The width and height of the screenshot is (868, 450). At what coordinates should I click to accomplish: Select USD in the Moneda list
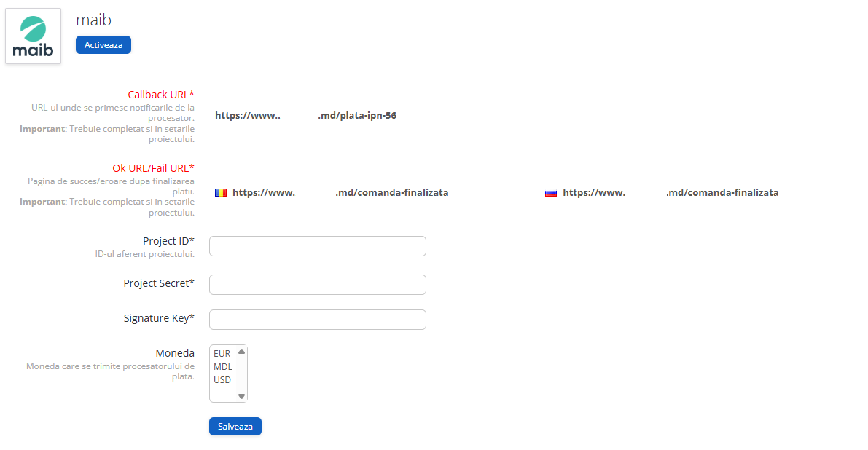222,380
